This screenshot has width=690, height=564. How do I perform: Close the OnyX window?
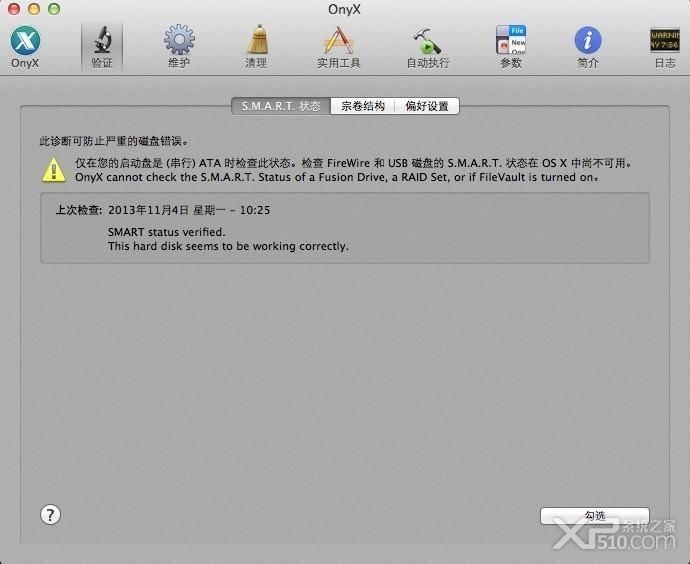[x=14, y=9]
